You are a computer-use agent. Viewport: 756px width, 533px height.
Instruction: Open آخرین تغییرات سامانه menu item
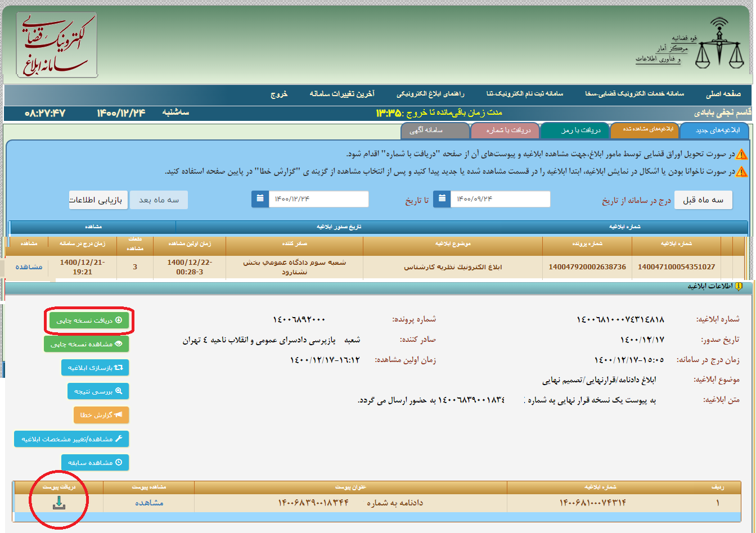(x=342, y=94)
